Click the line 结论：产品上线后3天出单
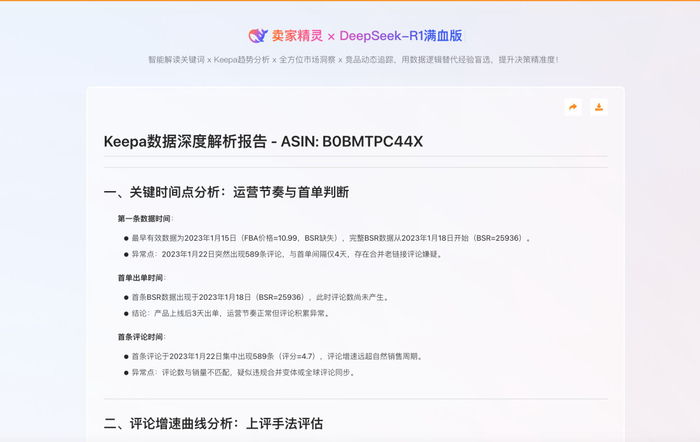 [x=231, y=313]
